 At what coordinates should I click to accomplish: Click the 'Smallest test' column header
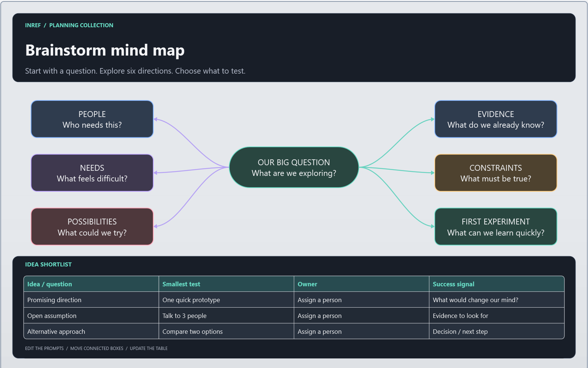[x=226, y=284]
